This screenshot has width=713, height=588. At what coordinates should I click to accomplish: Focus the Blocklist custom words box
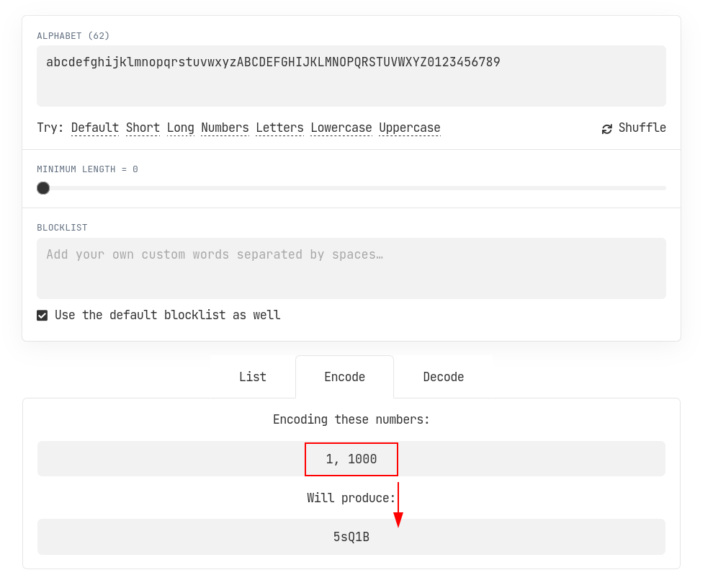pos(351,268)
